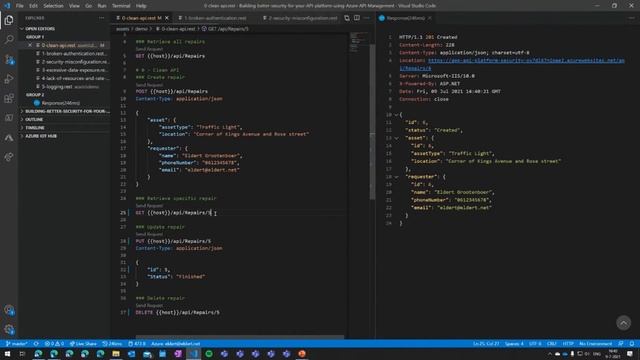
Task: Open the Accounts menu icon
Action: (9, 310)
